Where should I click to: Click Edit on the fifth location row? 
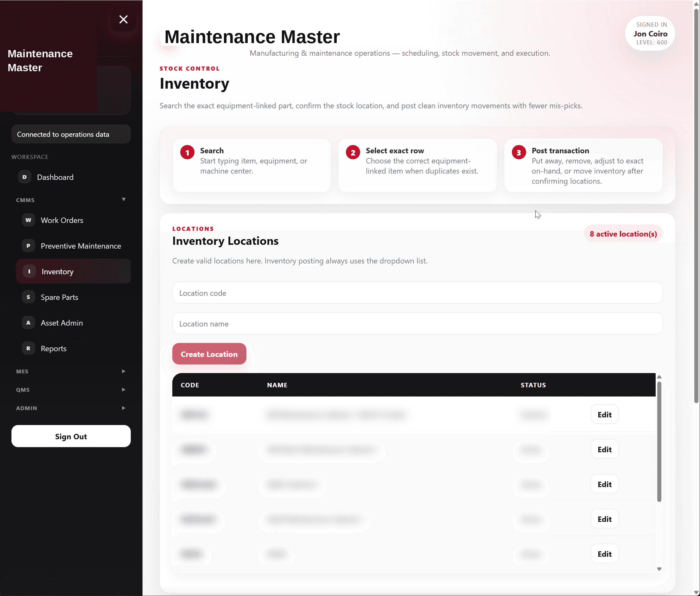[604, 554]
